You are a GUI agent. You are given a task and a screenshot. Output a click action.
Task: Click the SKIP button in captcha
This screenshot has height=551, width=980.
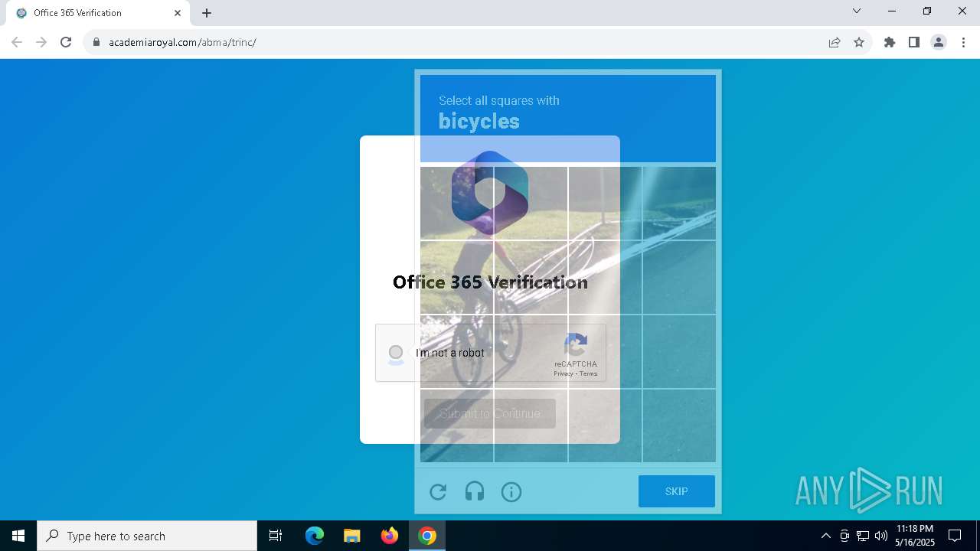[677, 491]
